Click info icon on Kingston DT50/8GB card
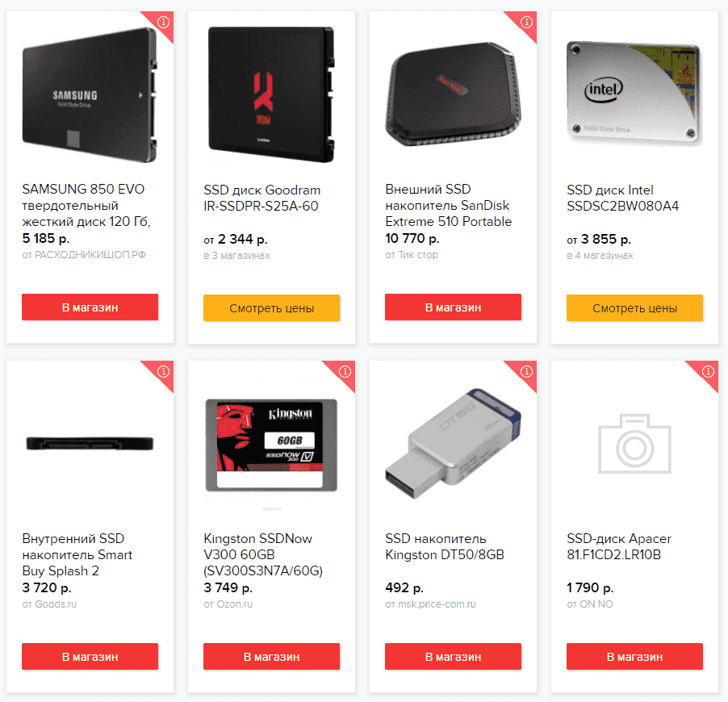The image size is (728, 702). tap(526, 371)
